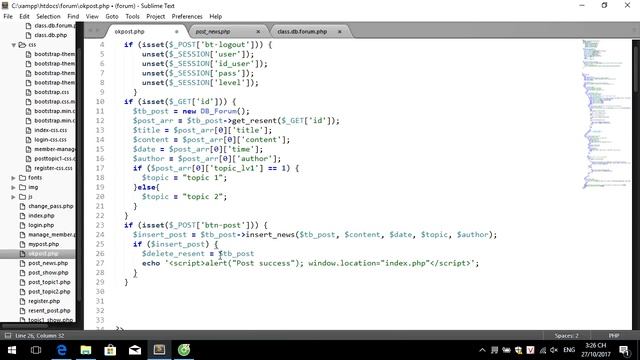Image resolution: width=640 pixels, height=360 pixels.
Task: Click the img folder icon
Action: point(22,187)
